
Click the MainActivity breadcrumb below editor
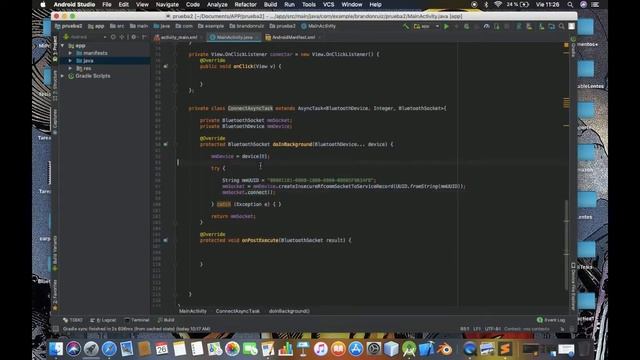coord(193,311)
